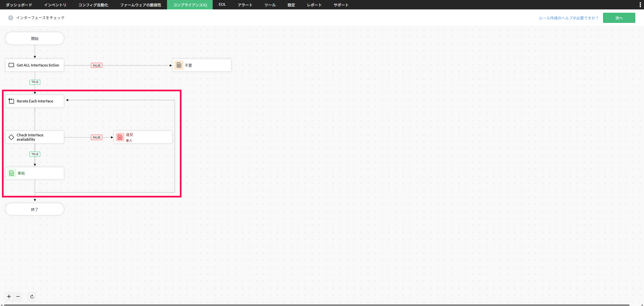
Task: Click the loop icon on Iterate Each Interface
Action: 11,101
